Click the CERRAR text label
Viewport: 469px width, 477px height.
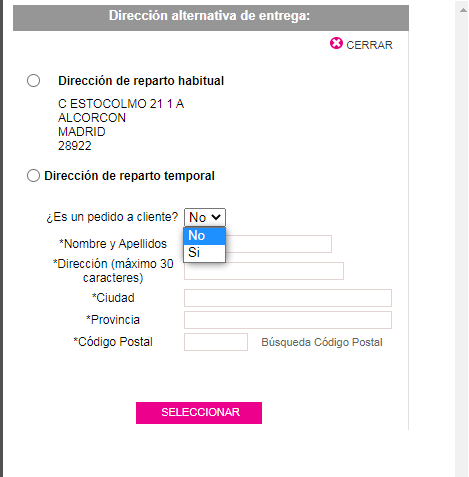click(x=369, y=45)
